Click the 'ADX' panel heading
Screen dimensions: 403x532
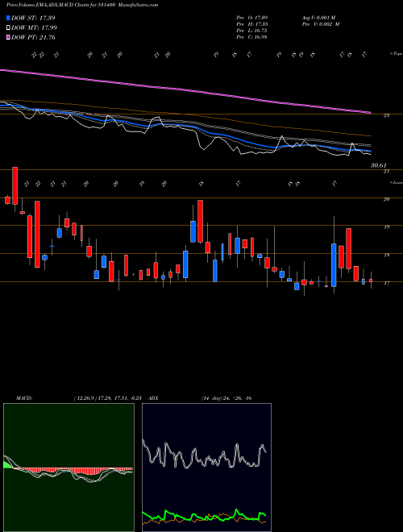click(x=153, y=398)
